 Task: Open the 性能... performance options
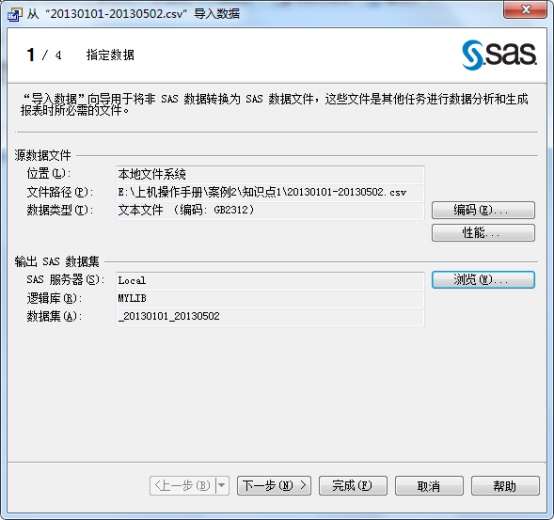pos(483,233)
